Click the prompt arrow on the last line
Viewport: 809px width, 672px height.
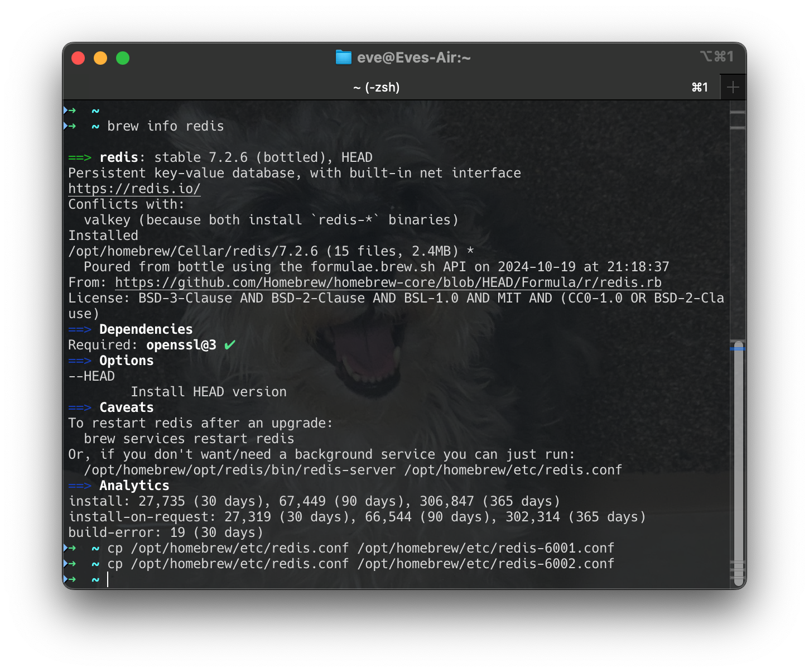[x=71, y=579]
